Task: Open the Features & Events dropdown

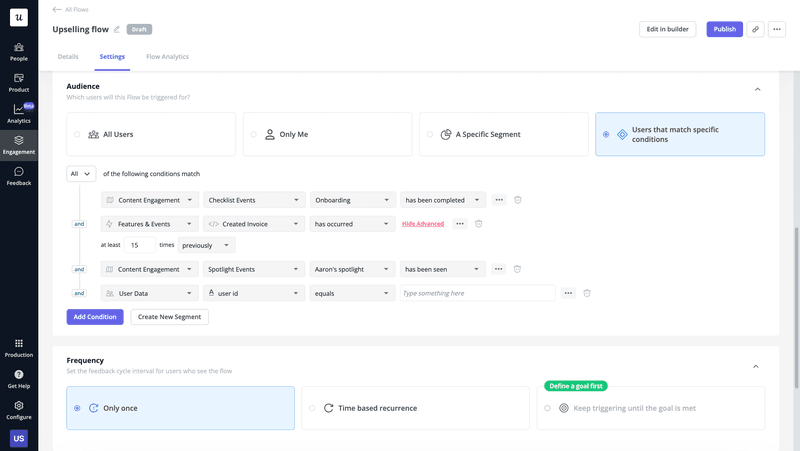Action: (x=149, y=224)
